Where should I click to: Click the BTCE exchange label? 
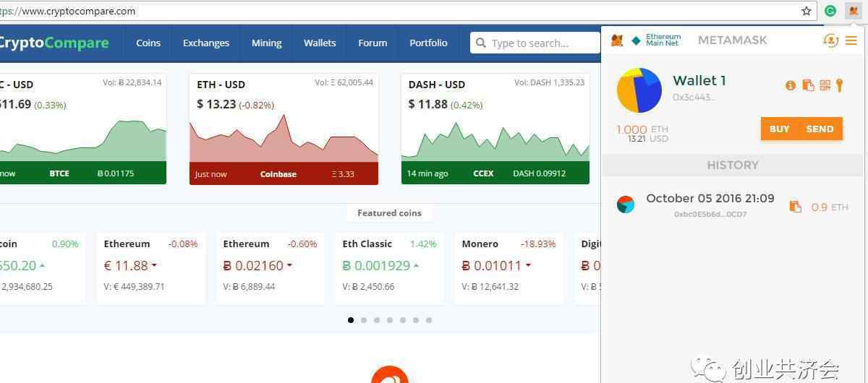coord(59,173)
